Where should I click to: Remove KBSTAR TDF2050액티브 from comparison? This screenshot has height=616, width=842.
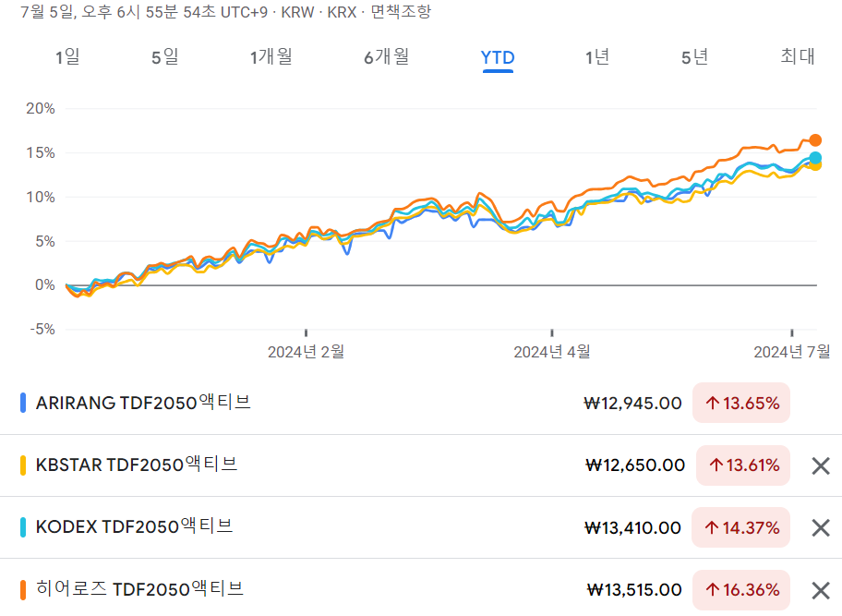pyautogui.click(x=821, y=465)
